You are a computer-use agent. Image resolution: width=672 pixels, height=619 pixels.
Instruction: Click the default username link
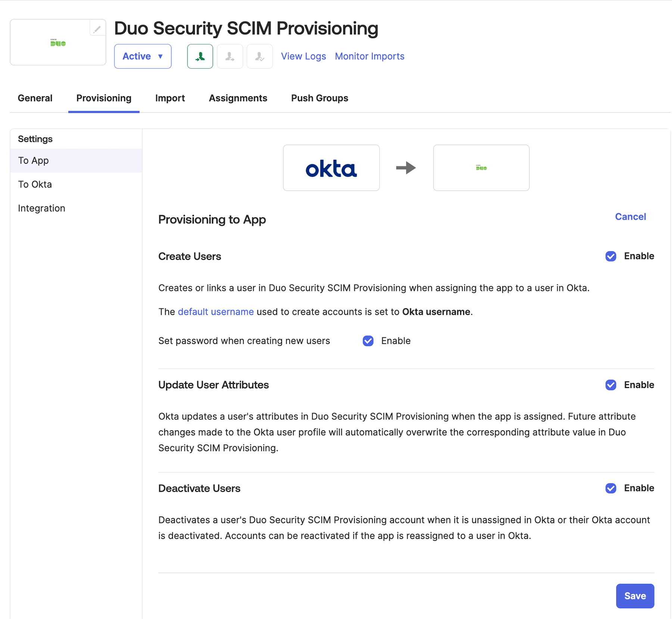tap(215, 312)
